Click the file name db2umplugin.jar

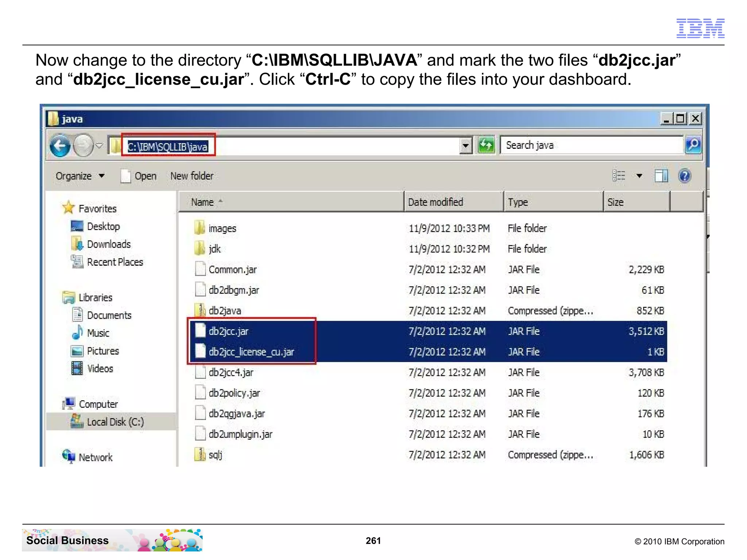pos(240,434)
